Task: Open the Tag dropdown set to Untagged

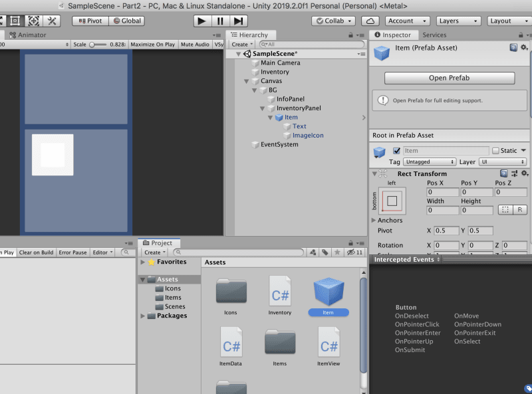Action: pyautogui.click(x=430, y=161)
